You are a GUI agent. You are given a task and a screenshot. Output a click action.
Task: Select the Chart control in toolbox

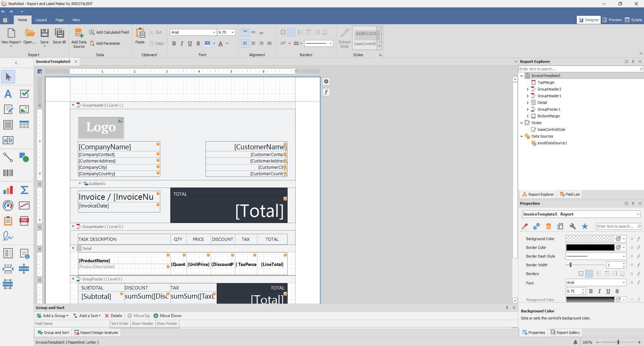8,190
